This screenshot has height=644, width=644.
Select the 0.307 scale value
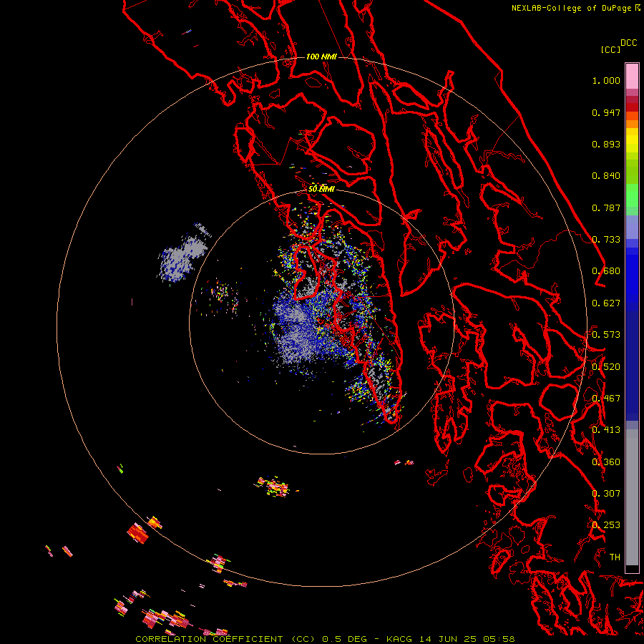606,494
